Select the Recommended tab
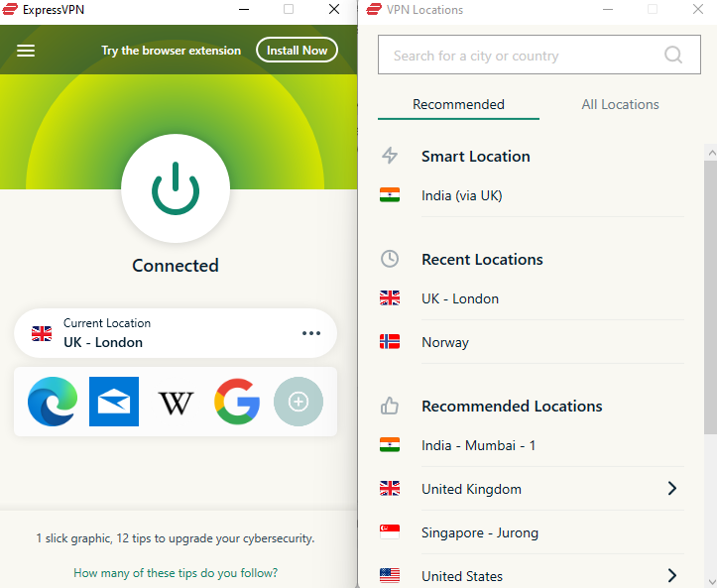Screen dimensions: 717x588 point(458,104)
